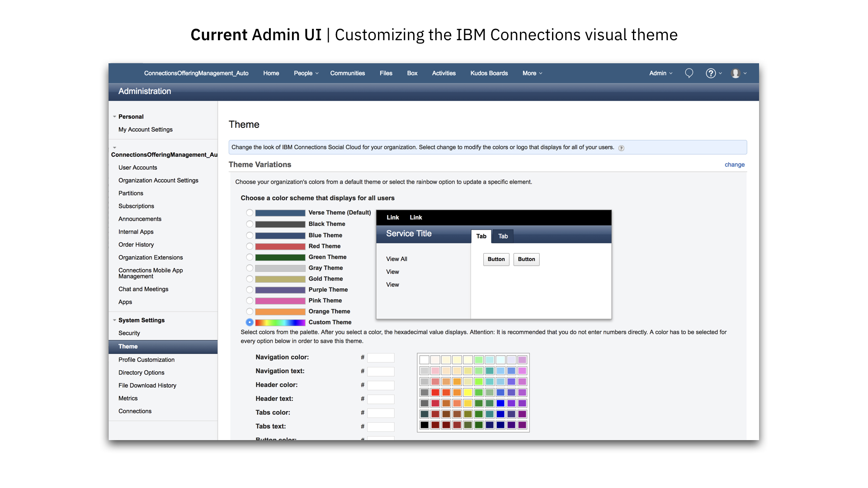This screenshot has width=868, height=488.
Task: Open the Admin dropdown menu
Action: tap(660, 73)
